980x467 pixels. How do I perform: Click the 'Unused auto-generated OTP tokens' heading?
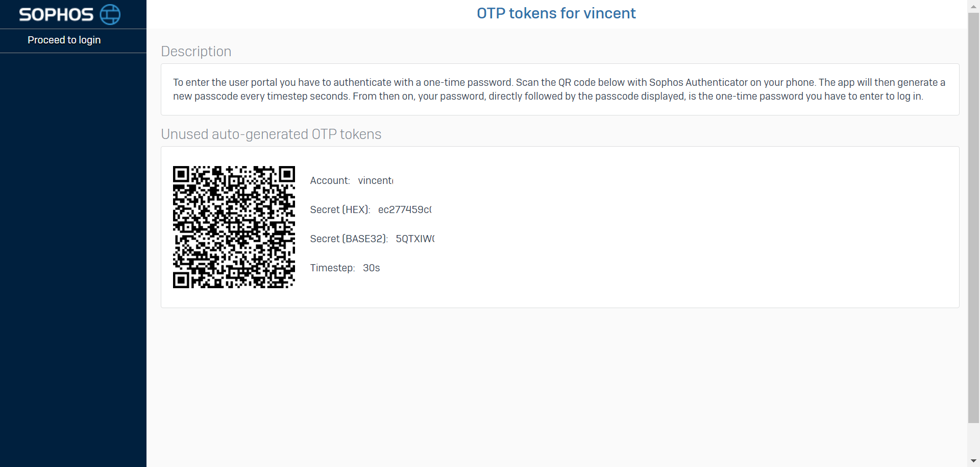click(271, 134)
